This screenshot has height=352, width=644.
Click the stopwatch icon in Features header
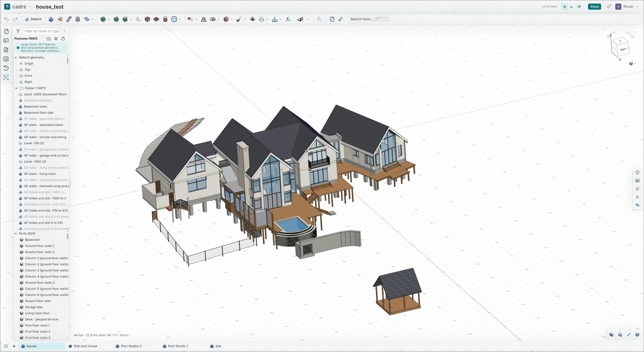(x=63, y=39)
